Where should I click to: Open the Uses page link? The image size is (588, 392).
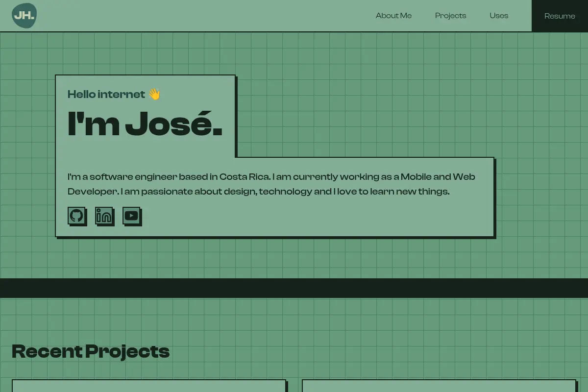(499, 16)
